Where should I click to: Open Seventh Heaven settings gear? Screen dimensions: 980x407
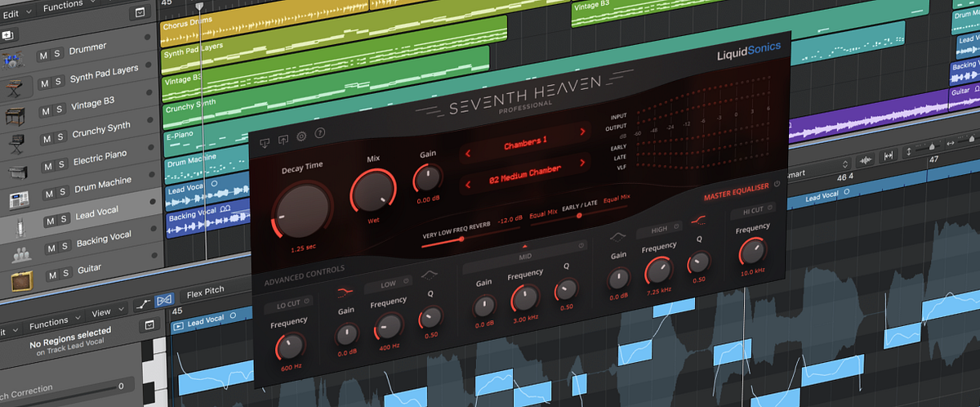[x=301, y=136]
